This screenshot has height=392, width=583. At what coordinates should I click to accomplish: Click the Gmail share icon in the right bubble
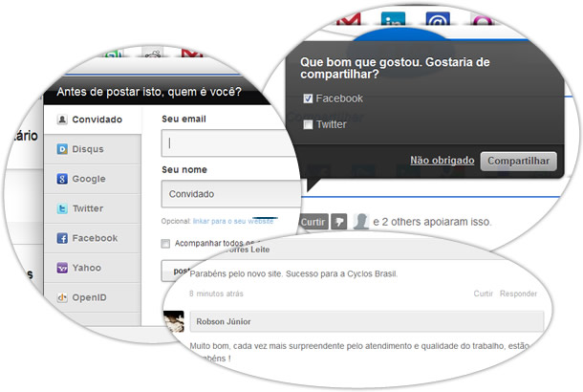(349, 18)
